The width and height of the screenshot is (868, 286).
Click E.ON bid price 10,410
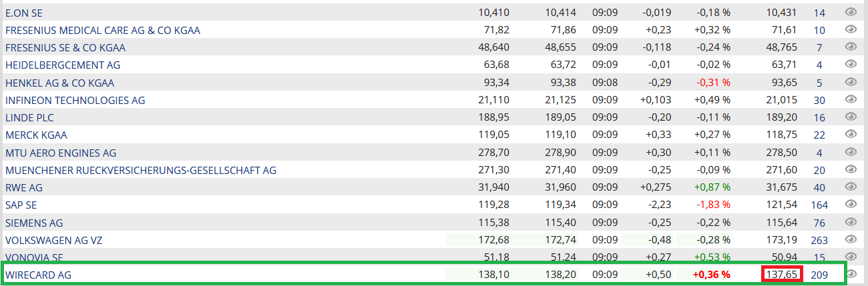[495, 13]
